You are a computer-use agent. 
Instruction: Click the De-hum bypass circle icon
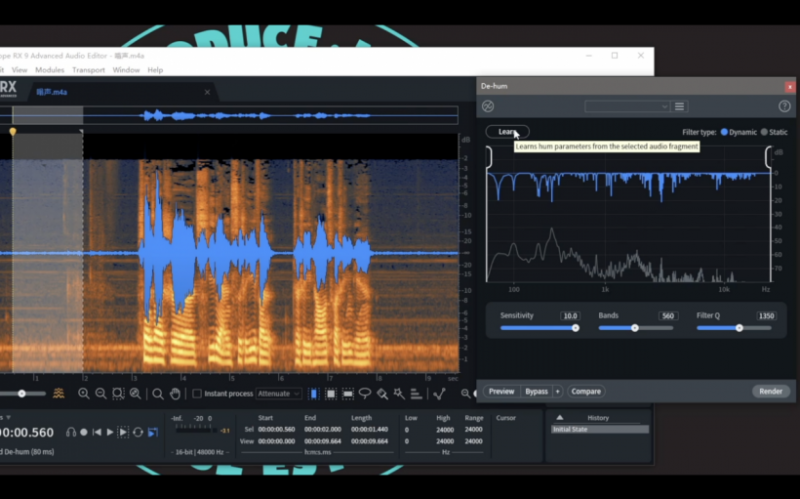point(488,106)
